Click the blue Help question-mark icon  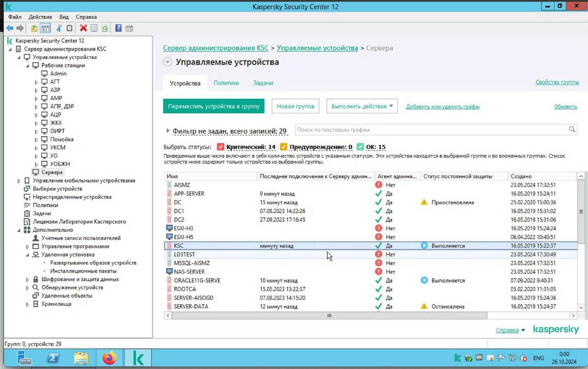pos(119,28)
